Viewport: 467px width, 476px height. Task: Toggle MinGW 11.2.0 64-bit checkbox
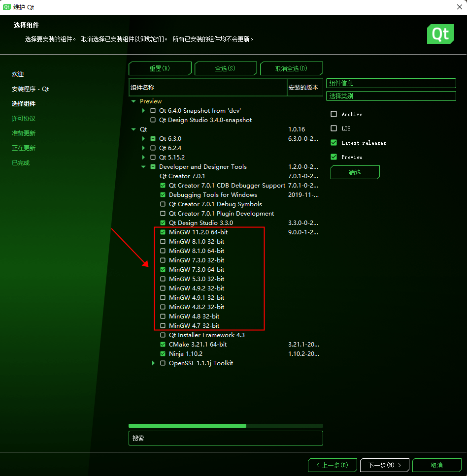click(x=163, y=232)
